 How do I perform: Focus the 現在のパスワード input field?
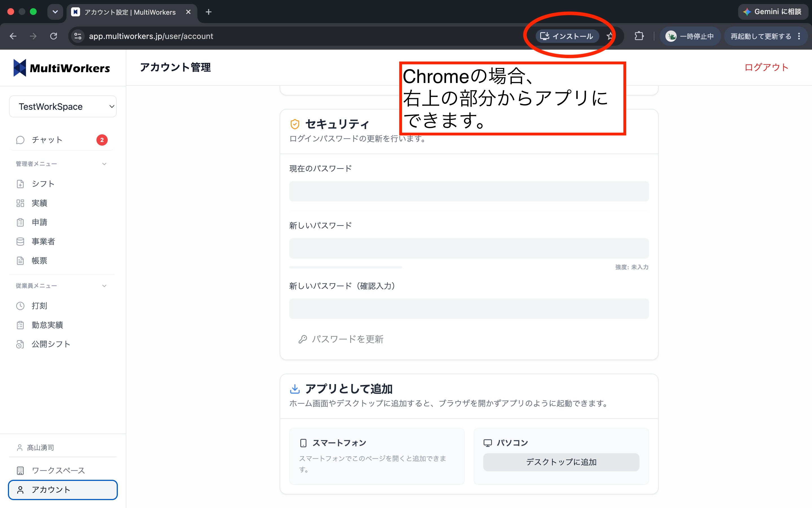[x=469, y=191]
